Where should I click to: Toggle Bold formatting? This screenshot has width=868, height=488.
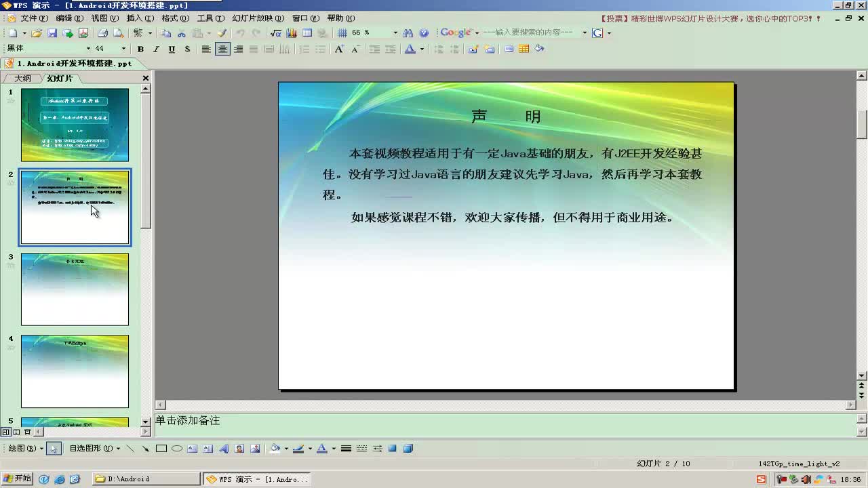click(x=140, y=49)
